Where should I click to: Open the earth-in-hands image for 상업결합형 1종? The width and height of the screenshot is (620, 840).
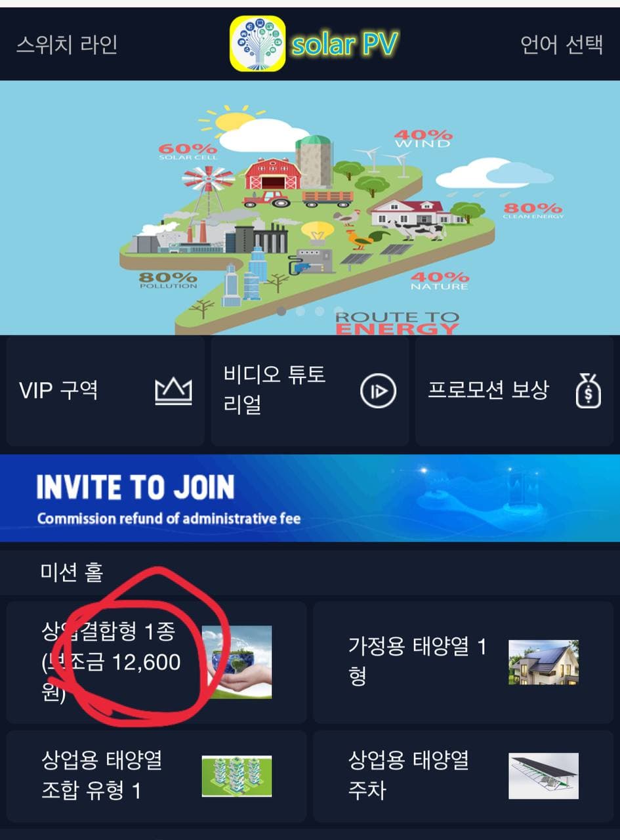[x=237, y=661]
